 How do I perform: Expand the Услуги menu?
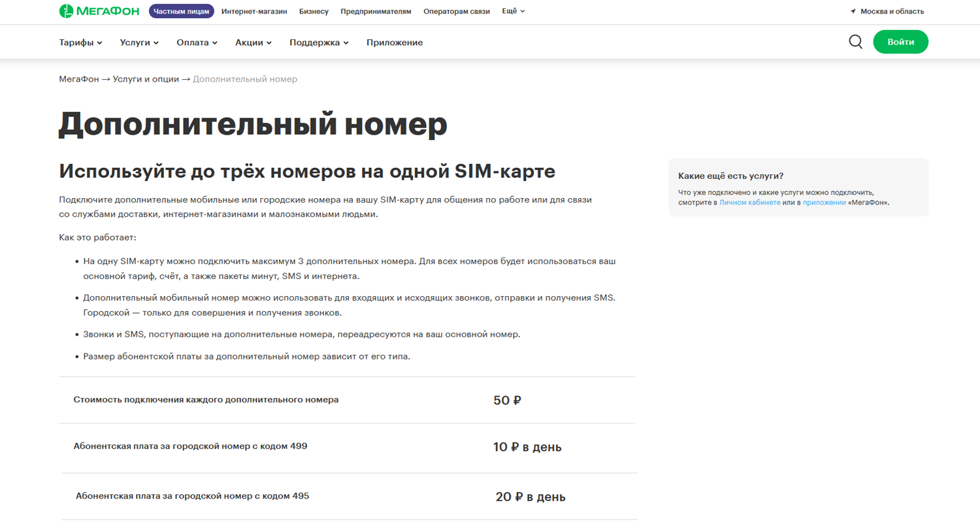[139, 42]
